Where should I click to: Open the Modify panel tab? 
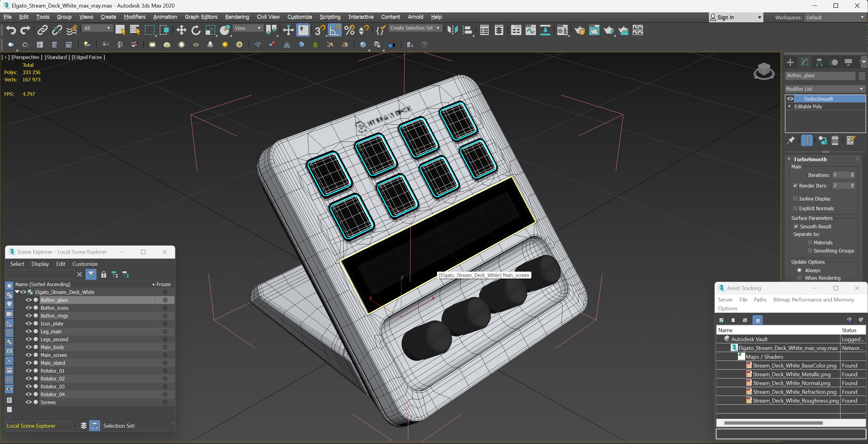pos(805,62)
